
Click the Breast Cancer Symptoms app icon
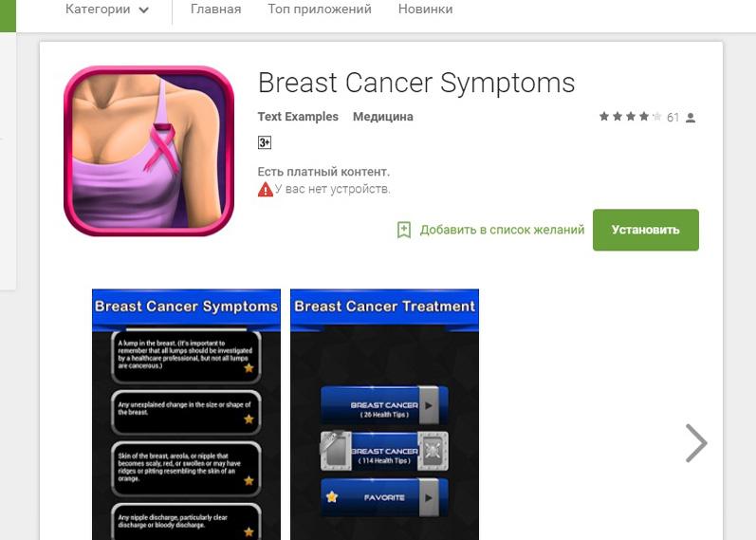(x=149, y=151)
